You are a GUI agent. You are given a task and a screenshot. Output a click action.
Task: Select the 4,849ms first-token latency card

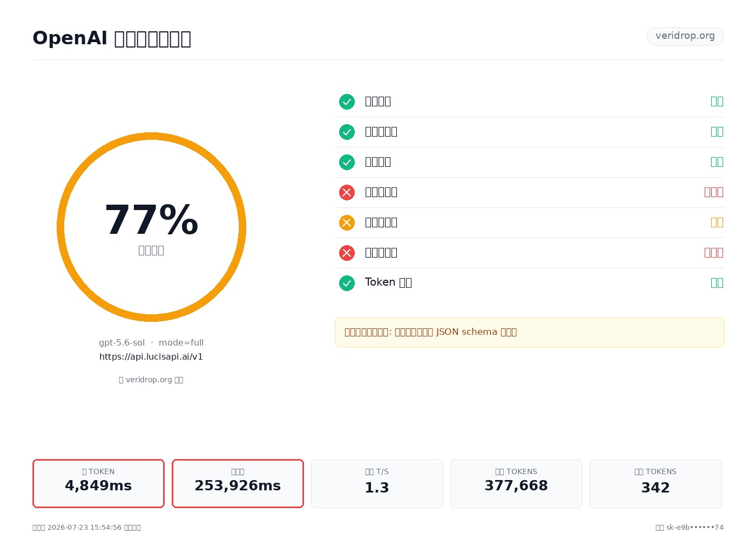[98, 483]
